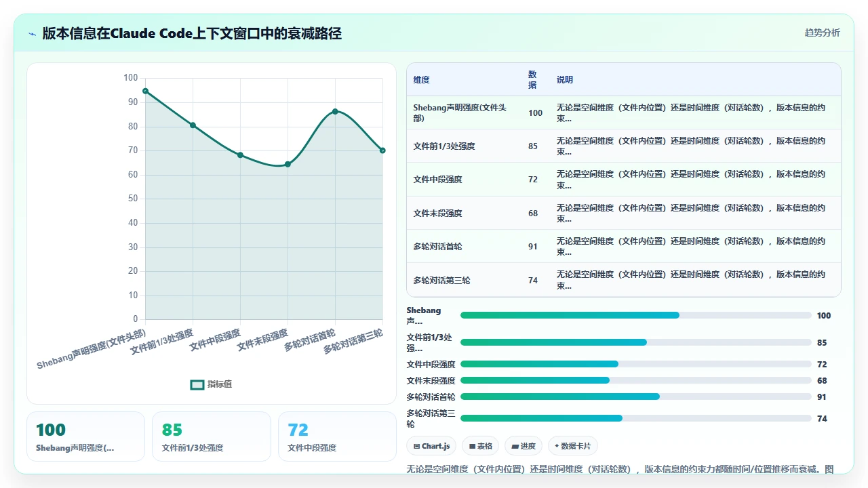Click the value 100 in the table

536,113
